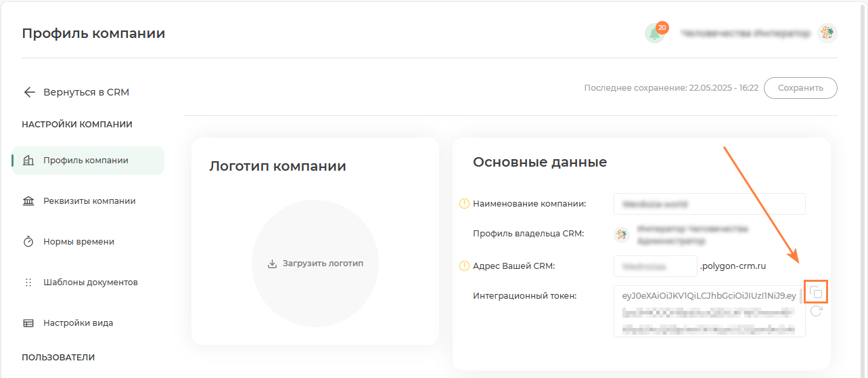Click the user avatar in the header
868x378 pixels.
[827, 33]
